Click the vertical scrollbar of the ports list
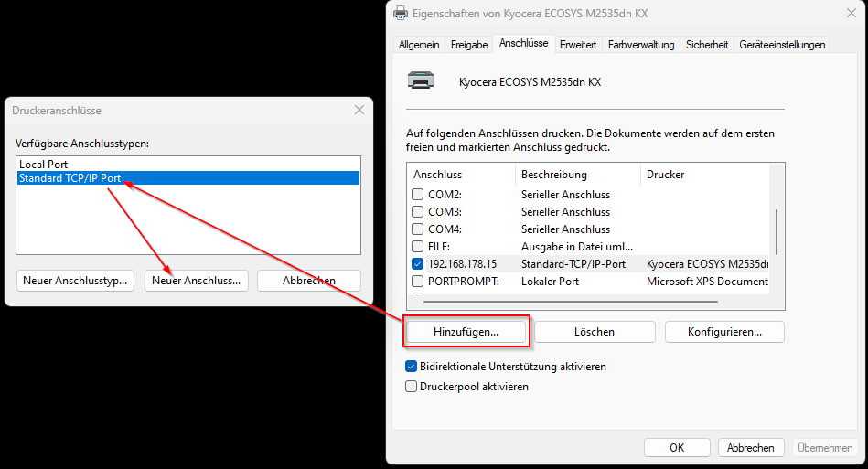Image resolution: width=868 pixels, height=469 pixels. pyautogui.click(x=777, y=231)
